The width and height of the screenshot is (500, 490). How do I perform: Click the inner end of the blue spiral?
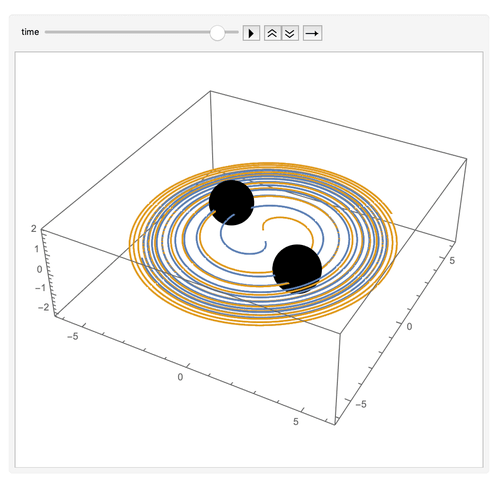click(265, 243)
